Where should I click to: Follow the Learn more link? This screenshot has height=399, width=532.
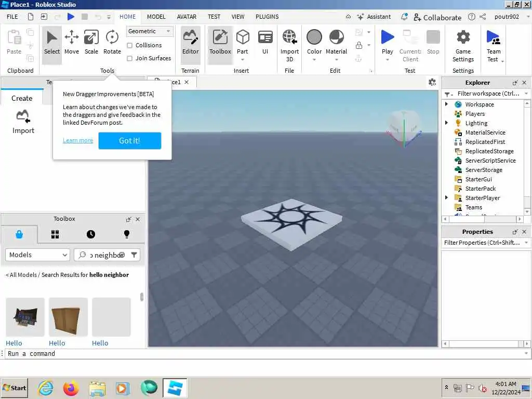pos(78,140)
